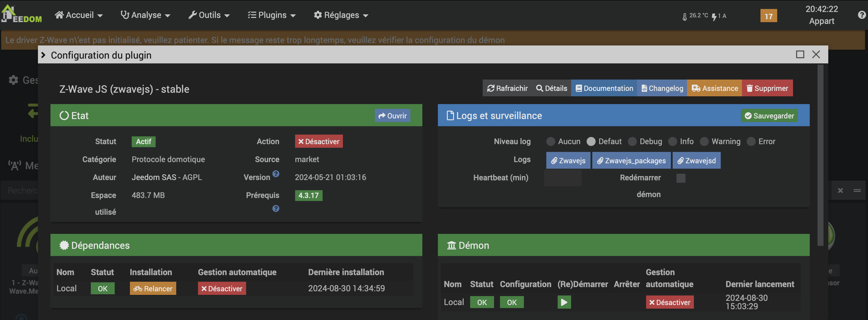Click the Démon Configuration OK badge
Image resolution: width=868 pixels, height=320 pixels.
511,302
